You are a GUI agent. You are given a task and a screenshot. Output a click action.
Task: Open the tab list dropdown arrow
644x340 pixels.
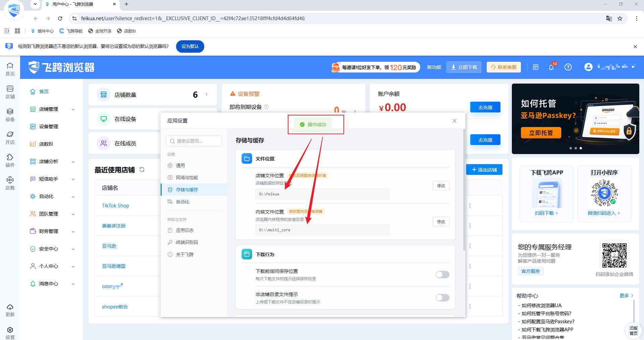tap(35, 4)
